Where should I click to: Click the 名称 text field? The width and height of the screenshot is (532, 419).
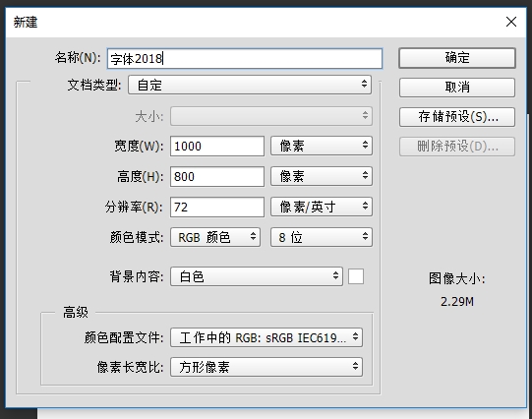coord(245,59)
